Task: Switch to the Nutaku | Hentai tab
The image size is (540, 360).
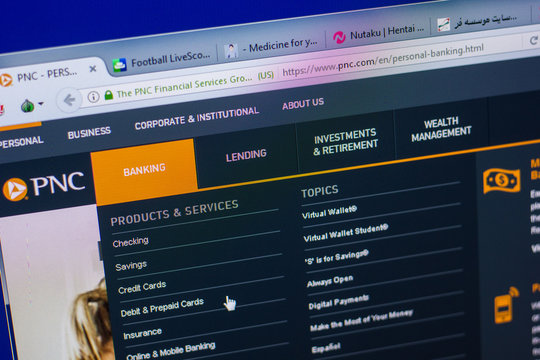Action: [379, 33]
